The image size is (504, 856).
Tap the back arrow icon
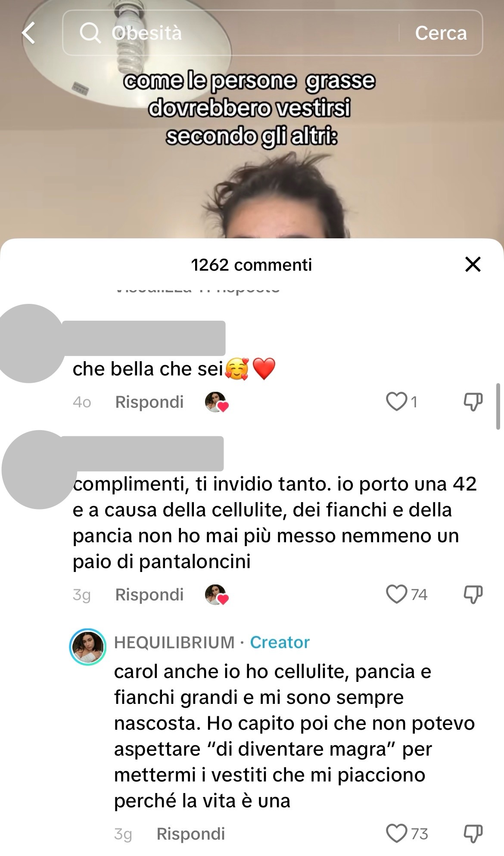pyautogui.click(x=28, y=34)
